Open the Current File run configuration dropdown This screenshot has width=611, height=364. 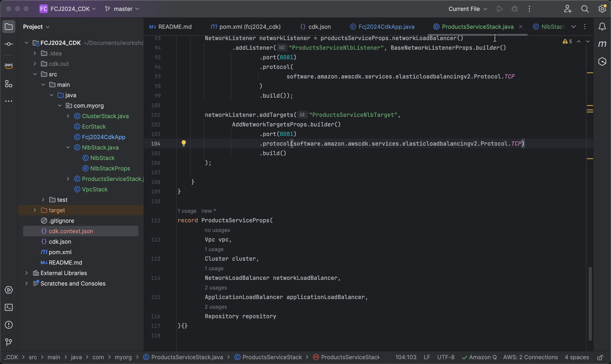[x=468, y=9]
